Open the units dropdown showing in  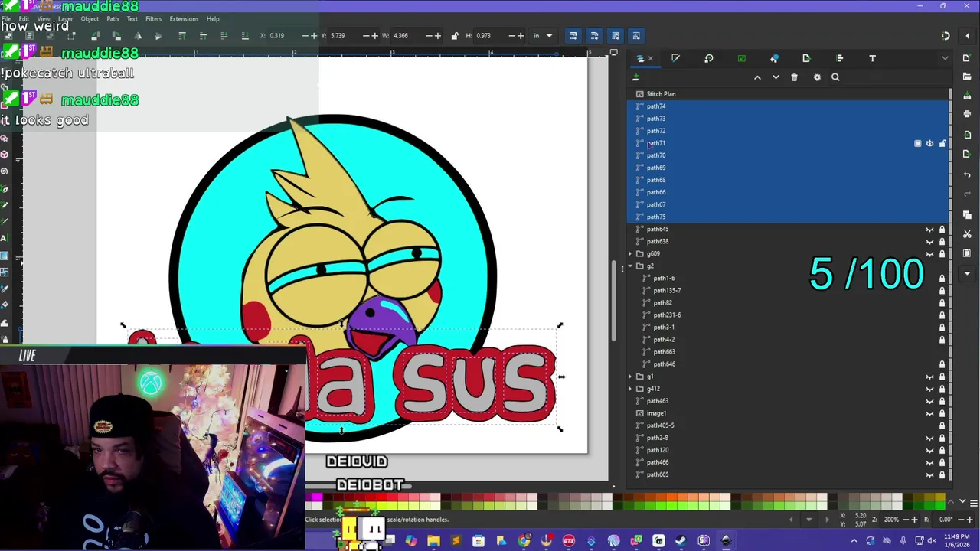click(x=543, y=36)
